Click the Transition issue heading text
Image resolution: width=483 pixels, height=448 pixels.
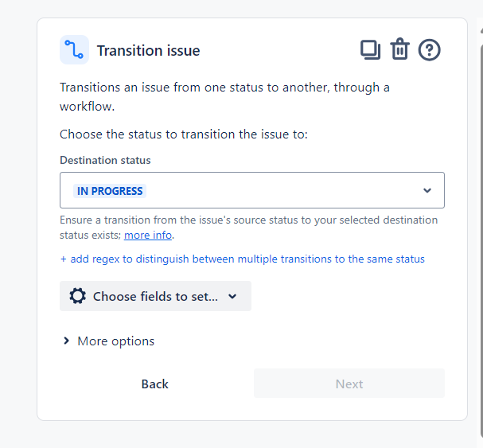[148, 51]
